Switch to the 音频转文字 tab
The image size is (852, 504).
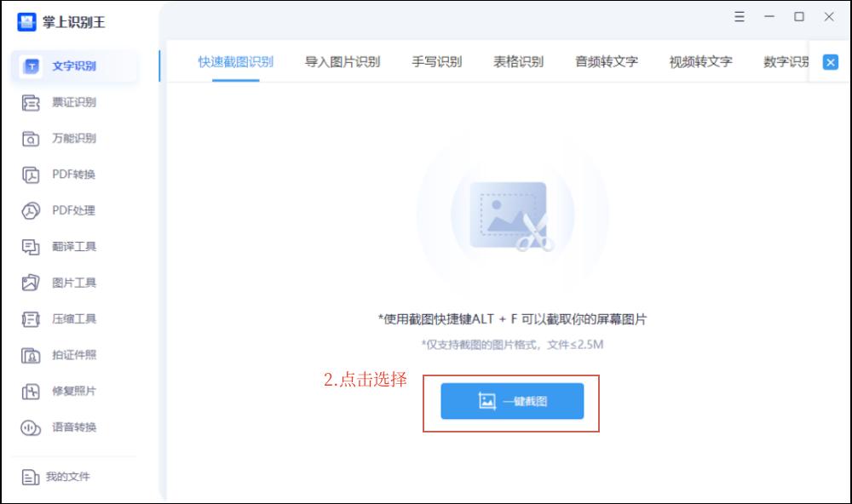point(607,62)
